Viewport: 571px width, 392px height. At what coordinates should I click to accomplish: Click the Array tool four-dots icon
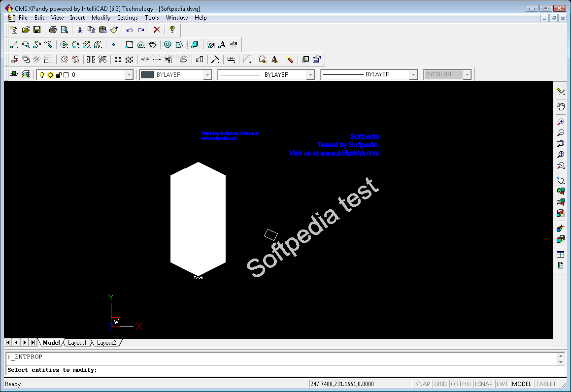tap(118, 59)
